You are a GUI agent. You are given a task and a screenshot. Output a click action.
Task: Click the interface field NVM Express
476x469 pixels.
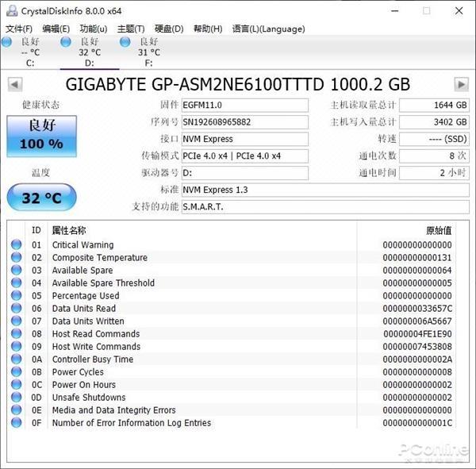pyautogui.click(x=245, y=139)
